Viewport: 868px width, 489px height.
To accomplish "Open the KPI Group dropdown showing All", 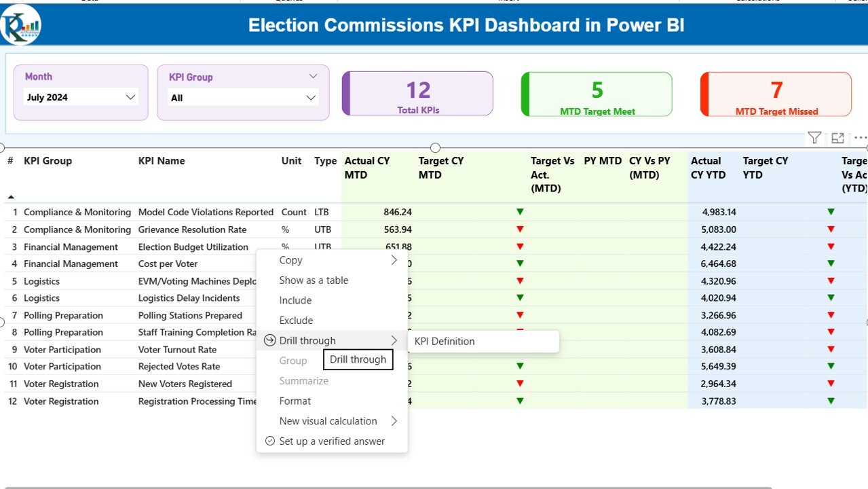I will (243, 98).
